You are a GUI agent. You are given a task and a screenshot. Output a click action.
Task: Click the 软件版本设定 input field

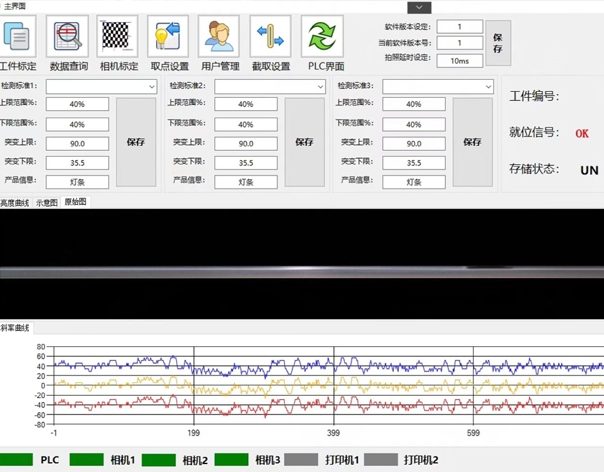[460, 27]
